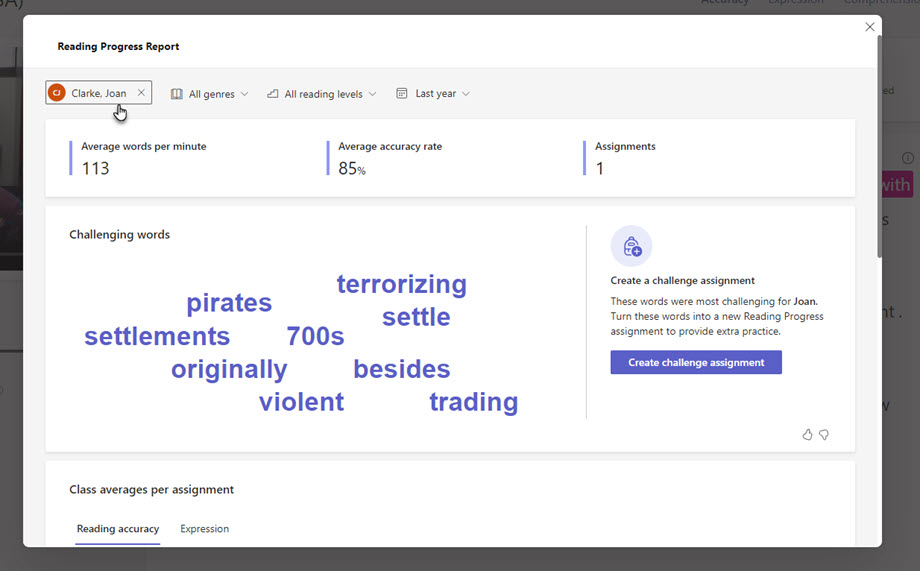
Task: Open the Last year time range dropdown
Action: [x=433, y=93]
